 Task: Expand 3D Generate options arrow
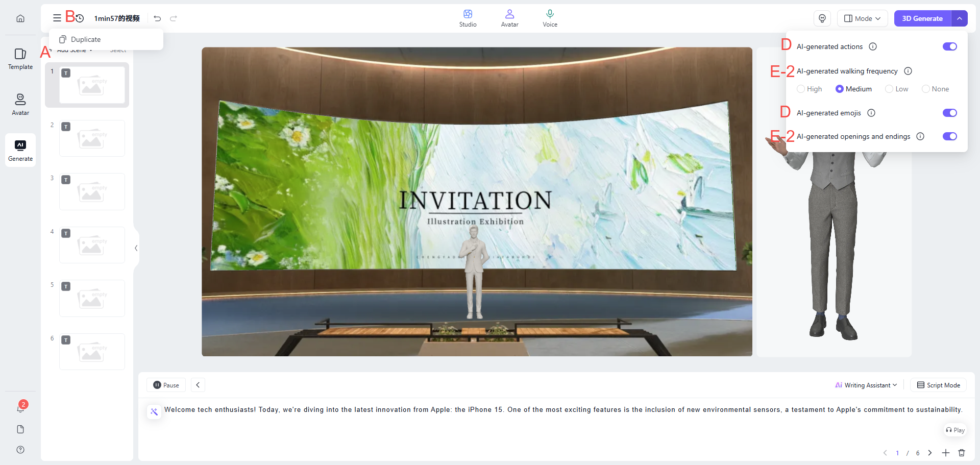(x=960, y=18)
